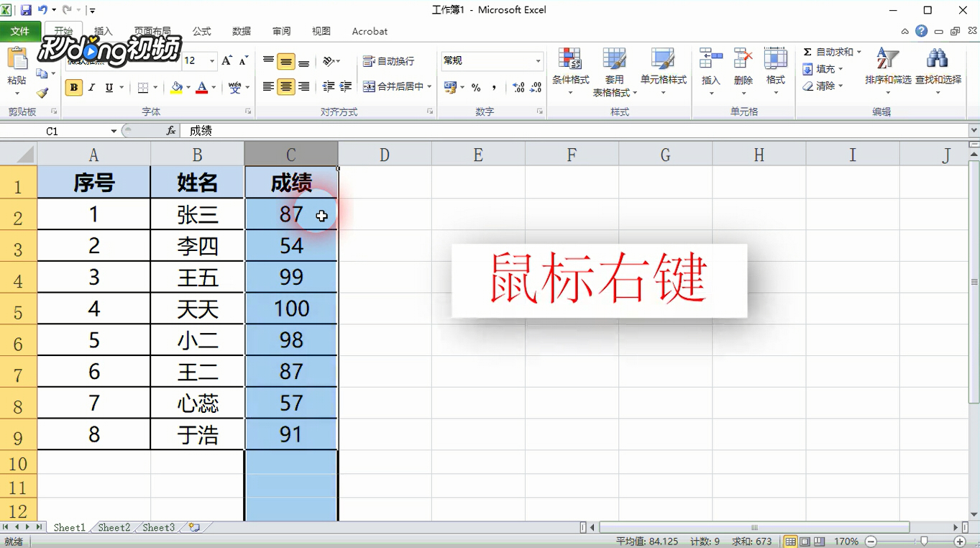Click the insert new worksheet tab icon
The image size is (980, 548).
[194, 527]
